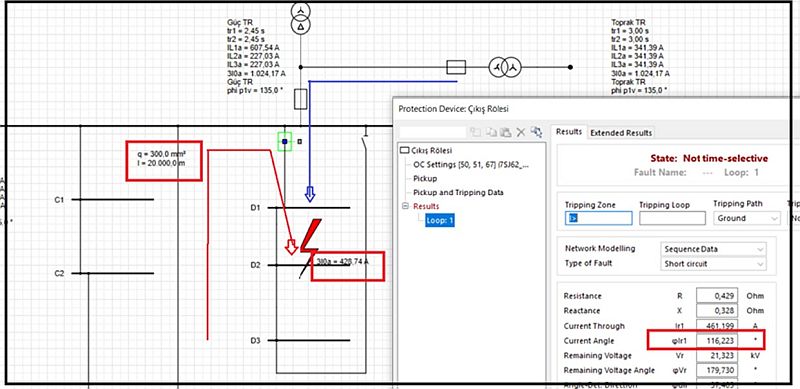800x389 pixels.
Task: Click the delete X icon in dialog toolbar
Action: point(520,132)
